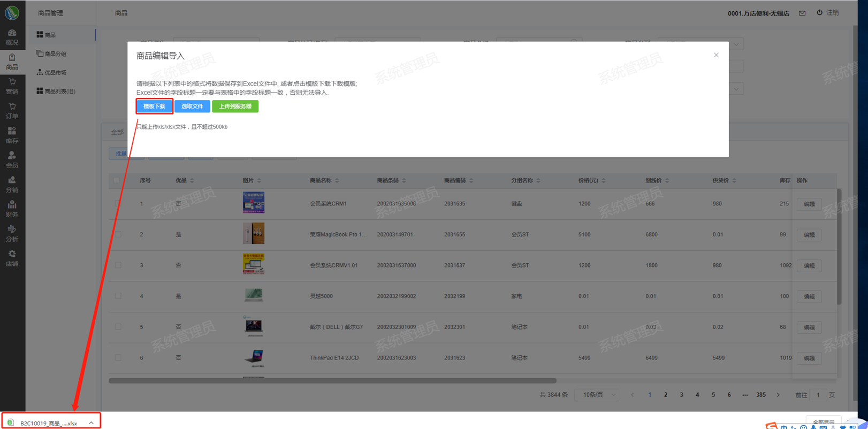Click the green leaf logo in the sidebar
This screenshot has height=429, width=868.
click(x=12, y=12)
